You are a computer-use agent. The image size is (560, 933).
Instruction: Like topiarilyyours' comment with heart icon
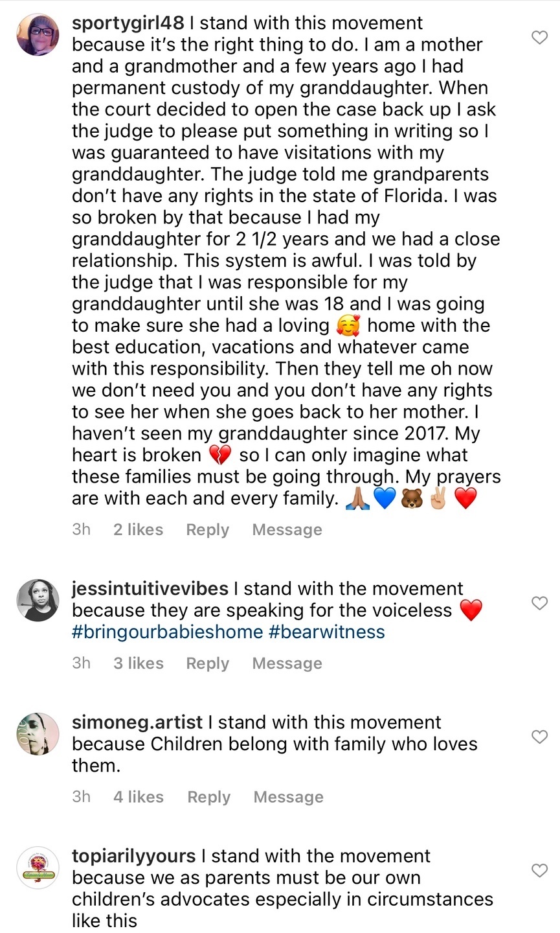tap(539, 870)
